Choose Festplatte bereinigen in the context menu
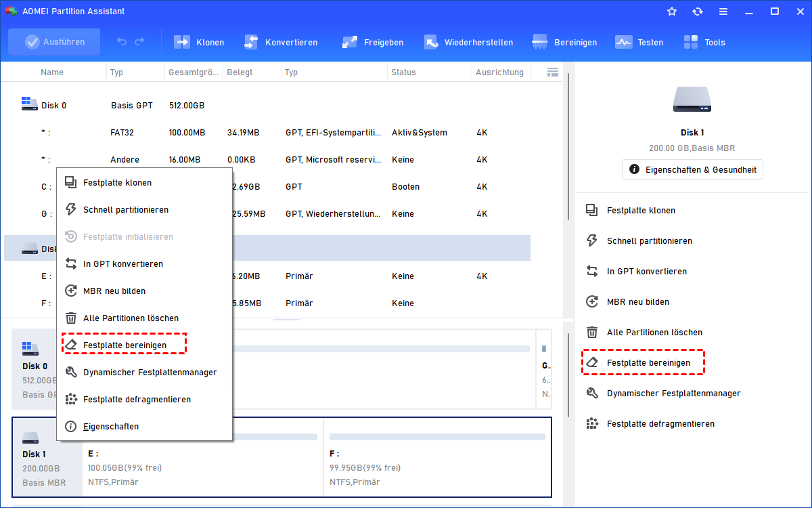This screenshot has width=812, height=508. click(145, 345)
